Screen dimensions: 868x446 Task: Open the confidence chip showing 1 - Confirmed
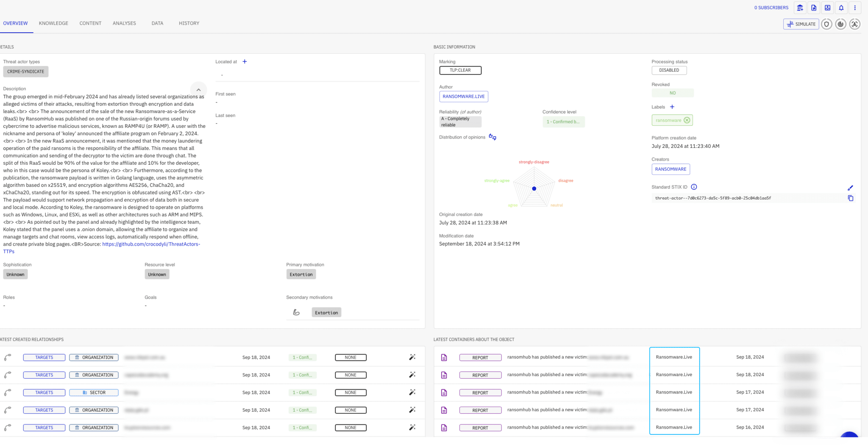click(302, 357)
